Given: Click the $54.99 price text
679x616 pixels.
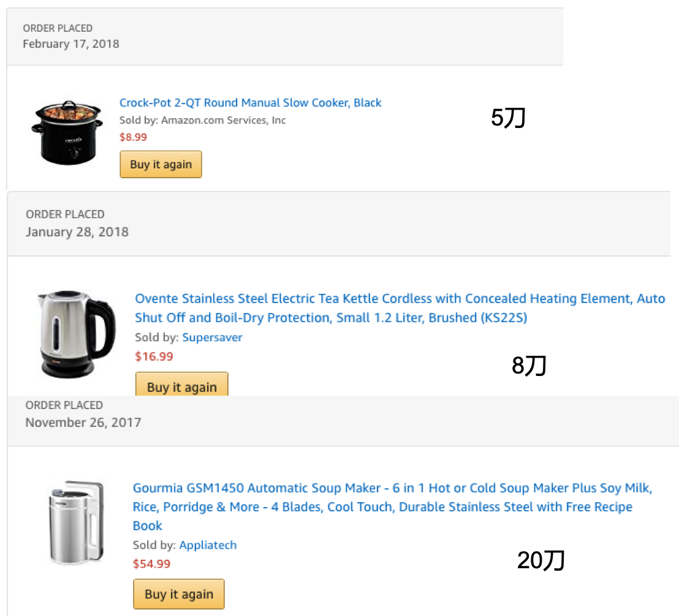Looking at the screenshot, I should point(151,564).
